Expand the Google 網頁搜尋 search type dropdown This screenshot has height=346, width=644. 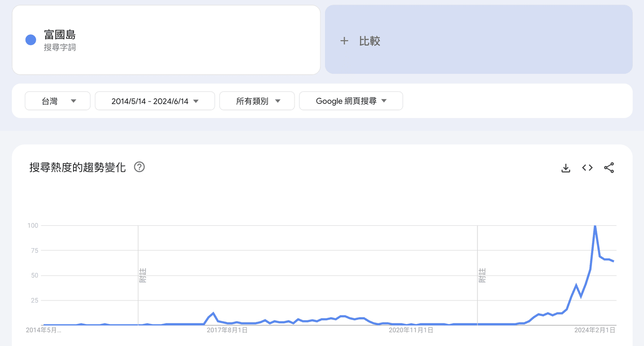(351, 101)
